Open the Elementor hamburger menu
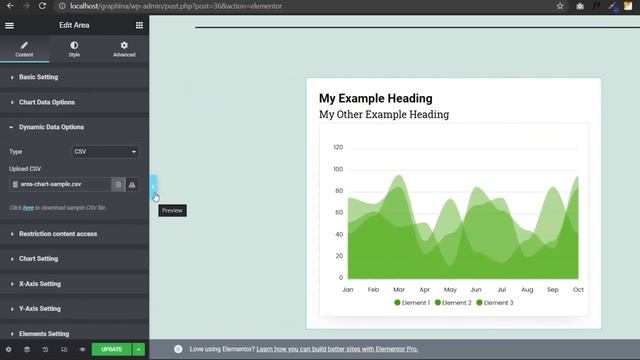 pos(9,25)
